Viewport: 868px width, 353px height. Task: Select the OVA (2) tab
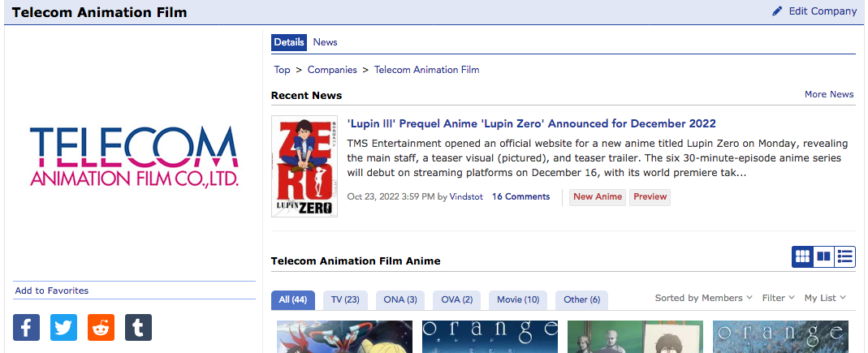pos(456,300)
